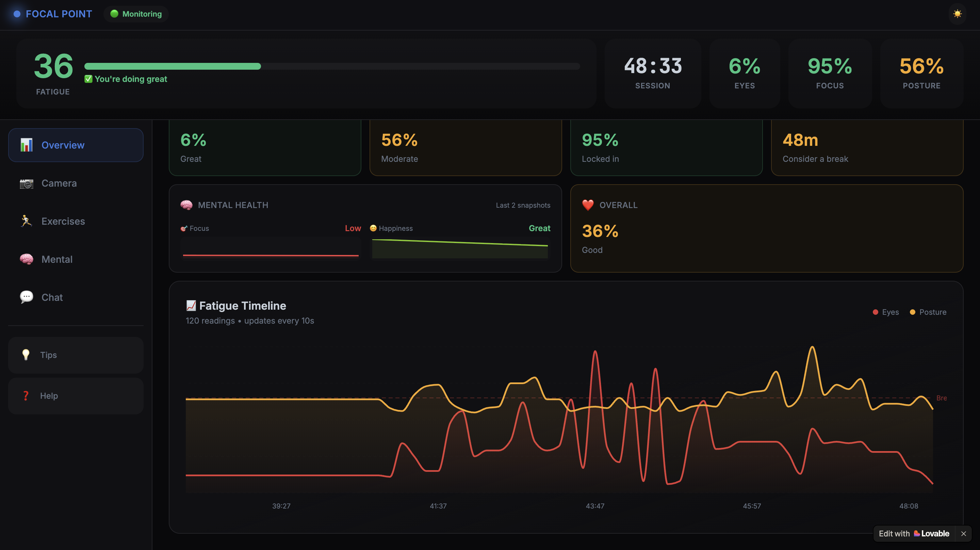Toggle light mode with sun icon
This screenshot has width=980, height=550.
[957, 14]
